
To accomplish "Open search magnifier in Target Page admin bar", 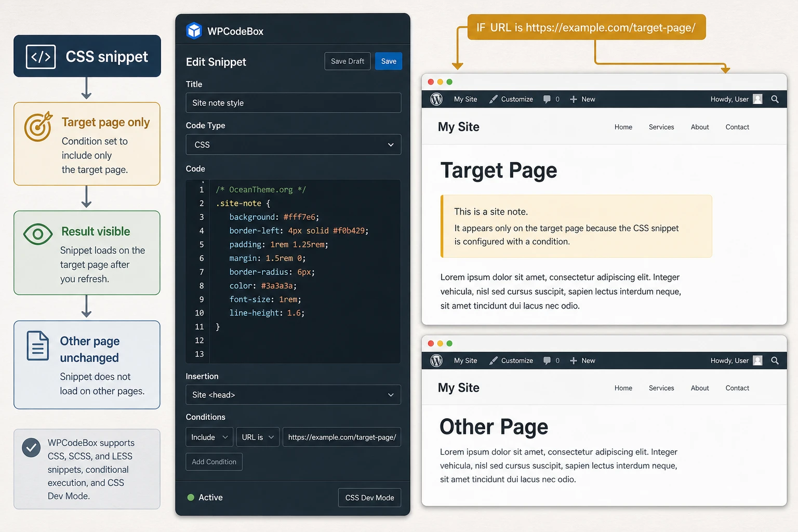I will [x=775, y=99].
